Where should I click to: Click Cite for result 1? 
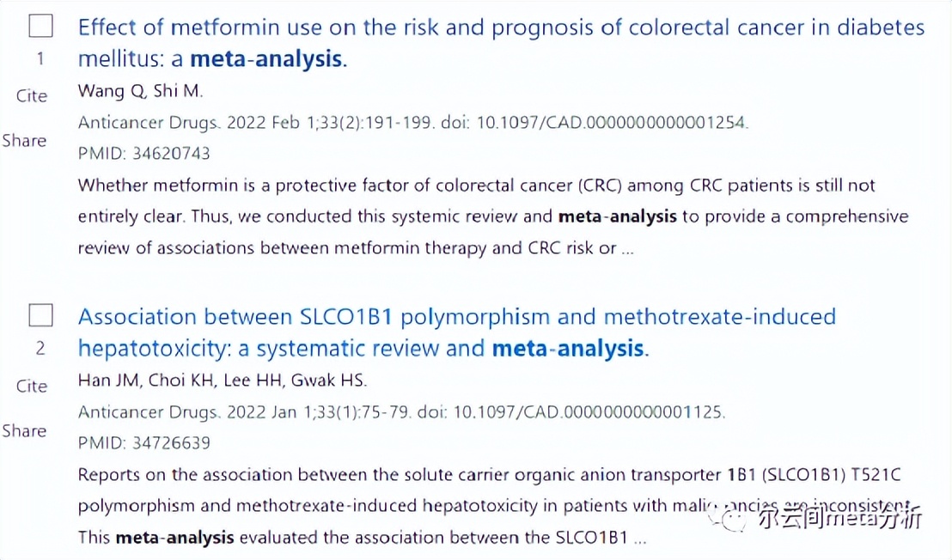32,96
